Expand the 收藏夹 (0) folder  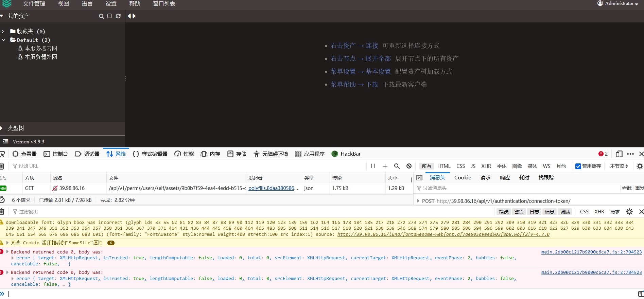tap(3, 31)
